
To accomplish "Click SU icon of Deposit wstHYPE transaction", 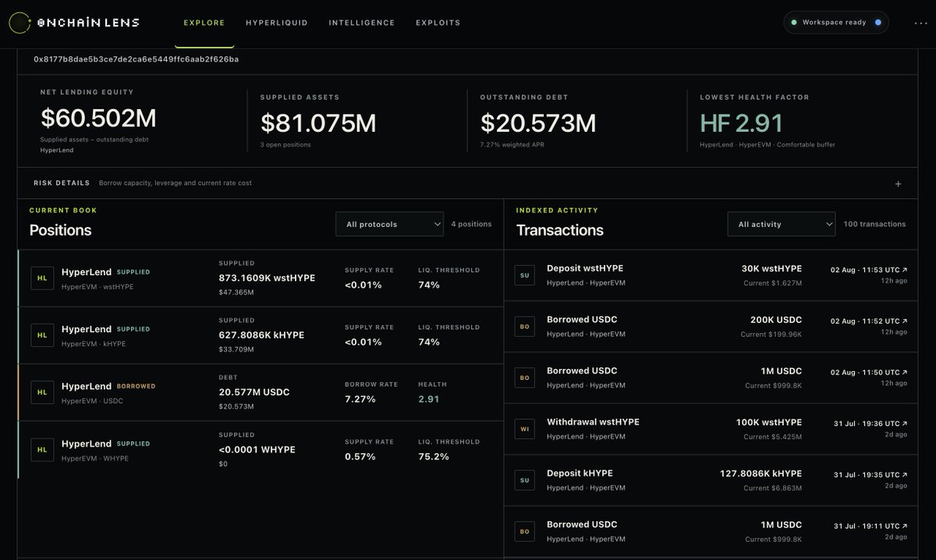I will [525, 275].
